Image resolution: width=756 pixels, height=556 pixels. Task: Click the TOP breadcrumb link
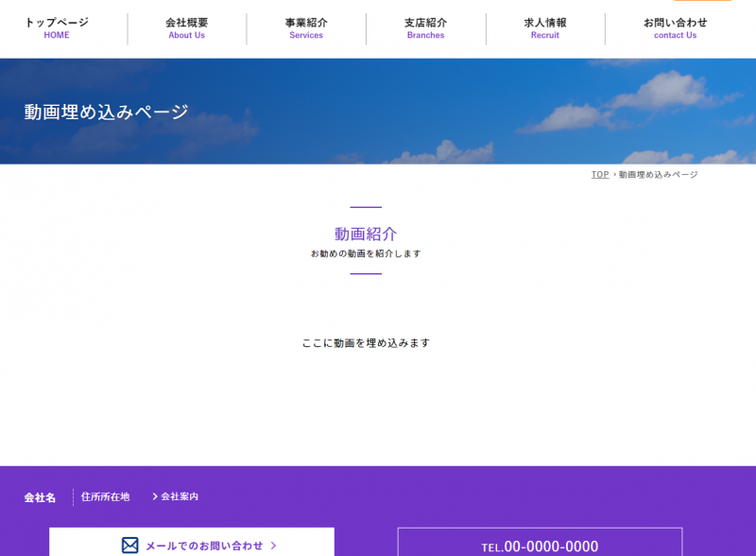pos(600,175)
